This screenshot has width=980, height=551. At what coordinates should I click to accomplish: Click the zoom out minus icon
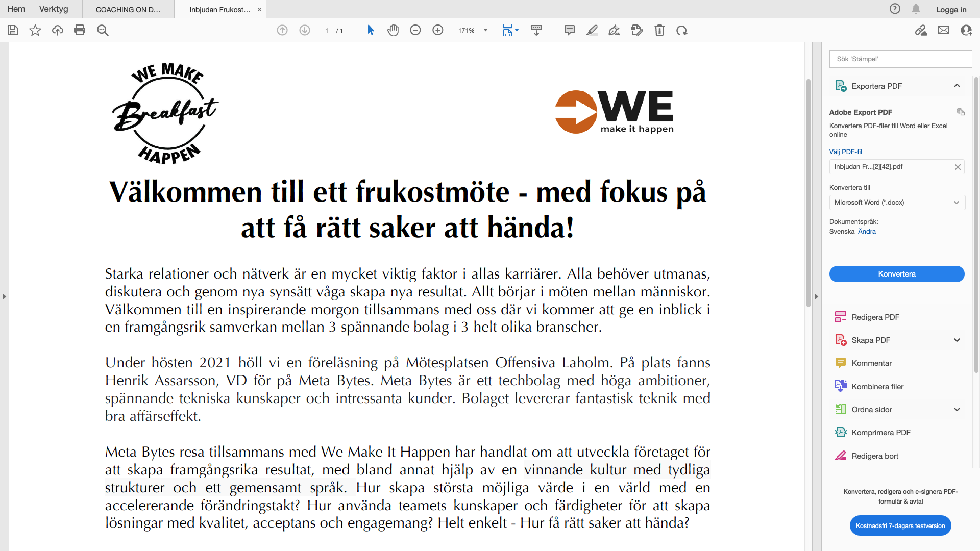(x=415, y=31)
